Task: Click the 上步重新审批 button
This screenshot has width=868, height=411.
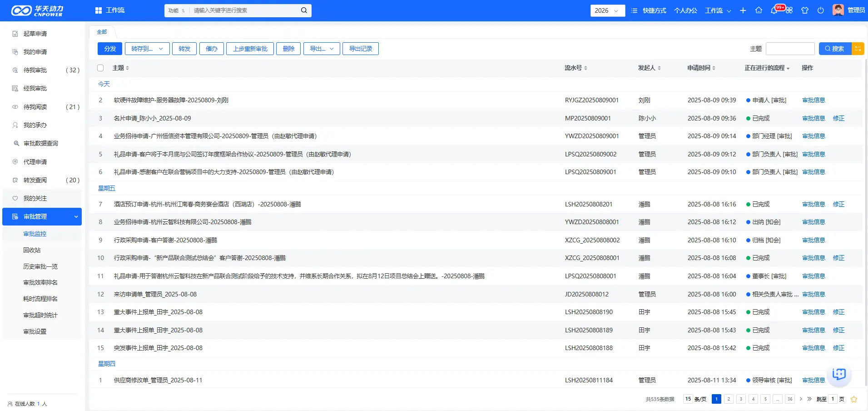Action: [250, 49]
